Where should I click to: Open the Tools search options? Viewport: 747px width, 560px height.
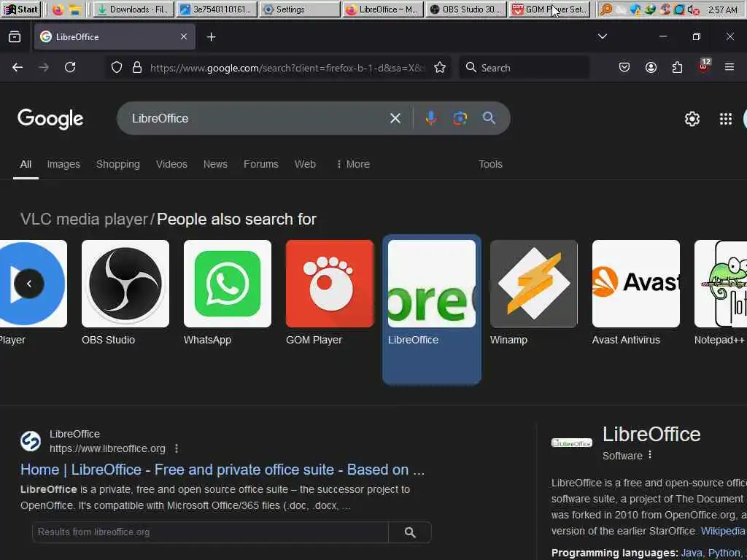tap(490, 164)
